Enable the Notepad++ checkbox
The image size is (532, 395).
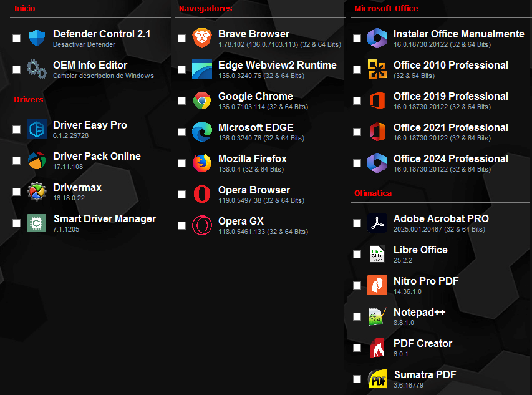[x=357, y=317]
